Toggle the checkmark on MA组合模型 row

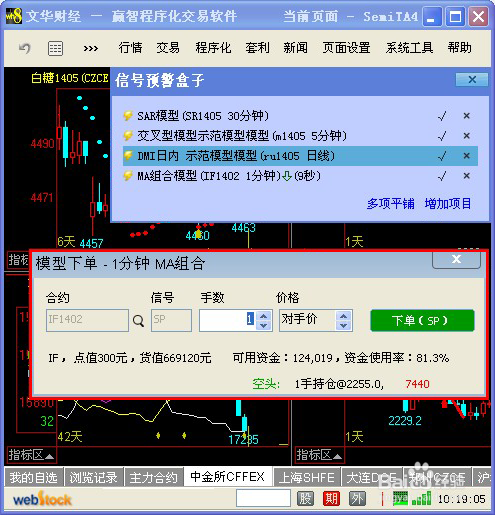tap(442, 176)
